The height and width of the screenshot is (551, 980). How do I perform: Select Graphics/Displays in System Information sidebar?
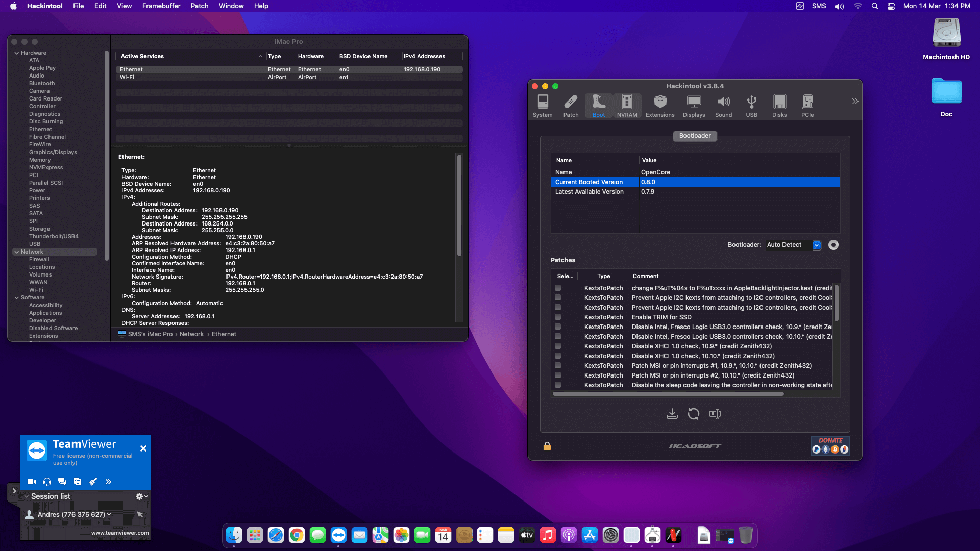coord(53,152)
